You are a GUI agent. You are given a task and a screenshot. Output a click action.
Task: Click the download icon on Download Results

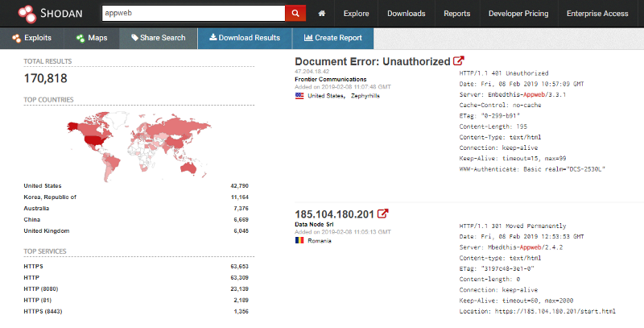coord(213,37)
